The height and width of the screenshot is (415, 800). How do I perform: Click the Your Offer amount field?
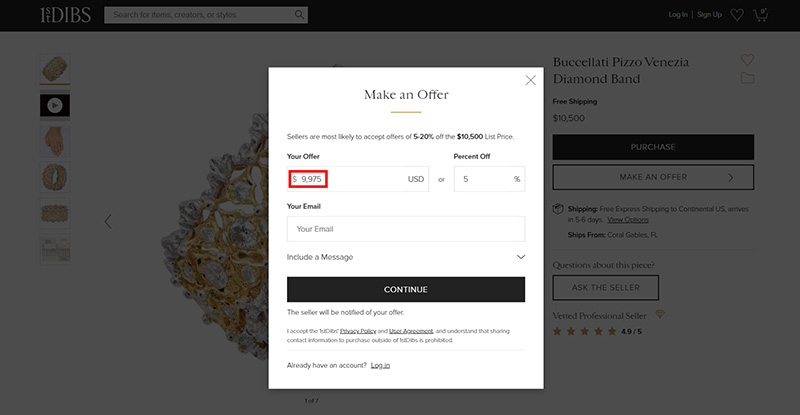click(x=358, y=179)
